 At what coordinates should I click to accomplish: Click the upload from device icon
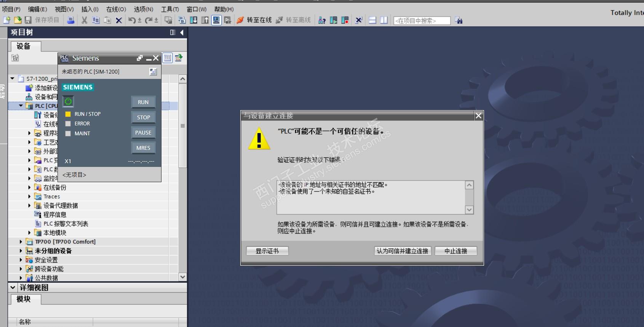tap(205, 20)
